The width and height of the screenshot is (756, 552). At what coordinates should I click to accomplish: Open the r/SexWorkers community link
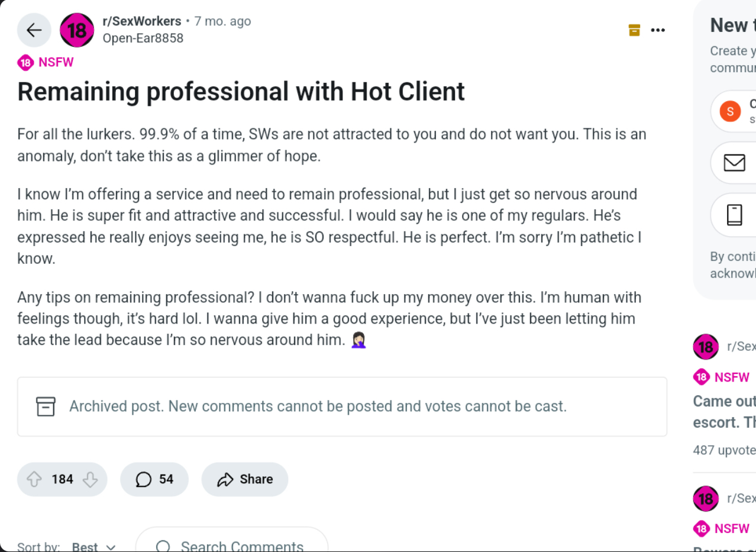[x=142, y=21]
